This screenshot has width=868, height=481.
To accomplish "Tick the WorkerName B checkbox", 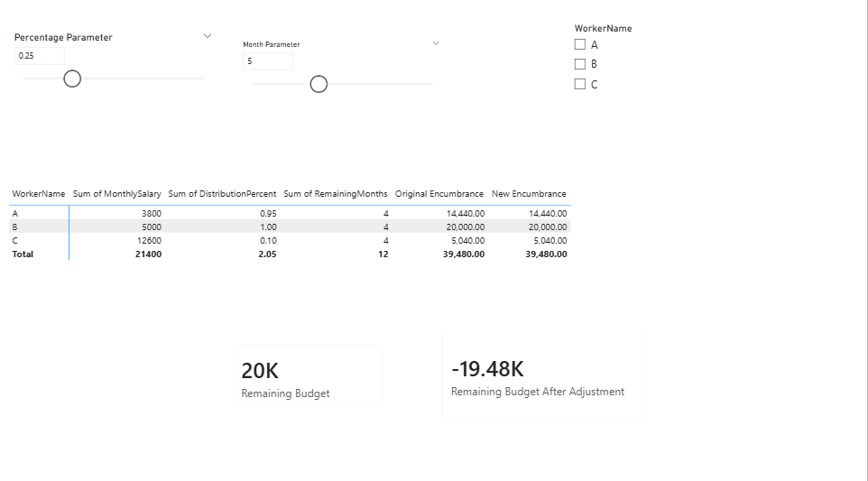I will [x=579, y=64].
